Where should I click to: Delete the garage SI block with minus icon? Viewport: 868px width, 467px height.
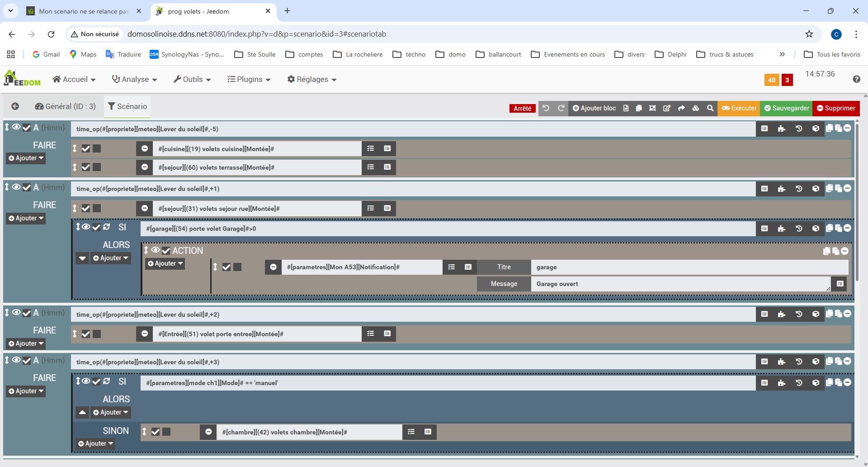tap(848, 228)
